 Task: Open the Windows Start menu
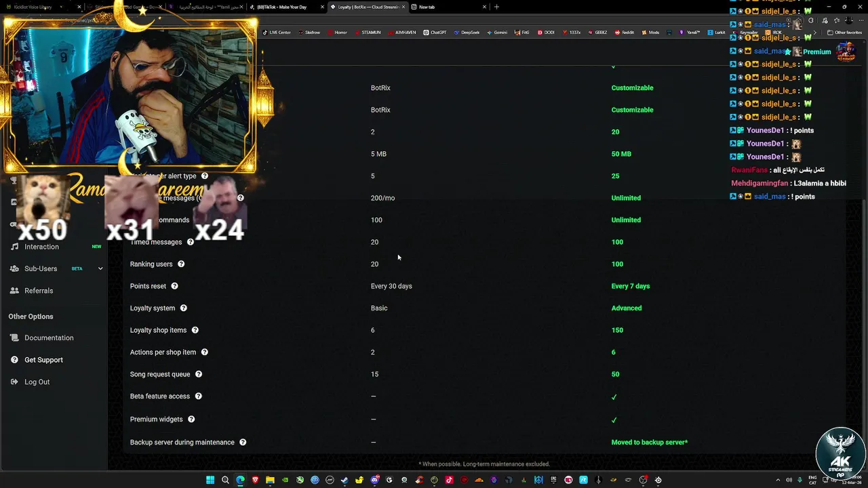[x=210, y=480]
